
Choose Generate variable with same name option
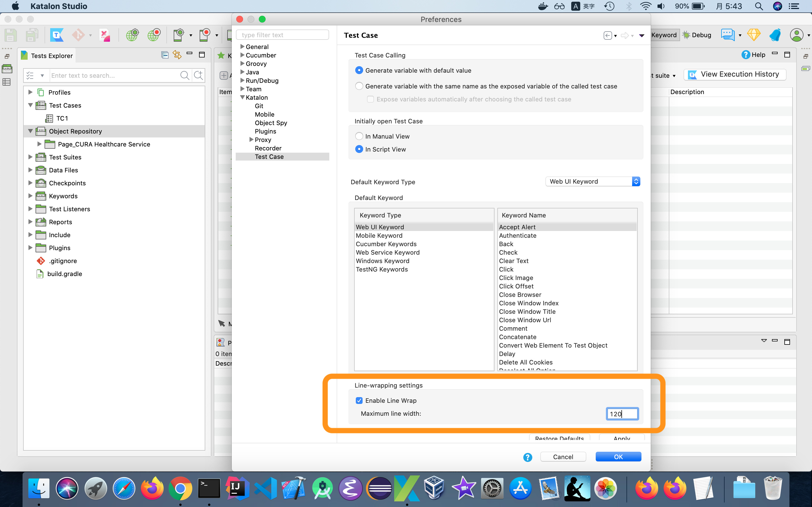pyautogui.click(x=359, y=86)
